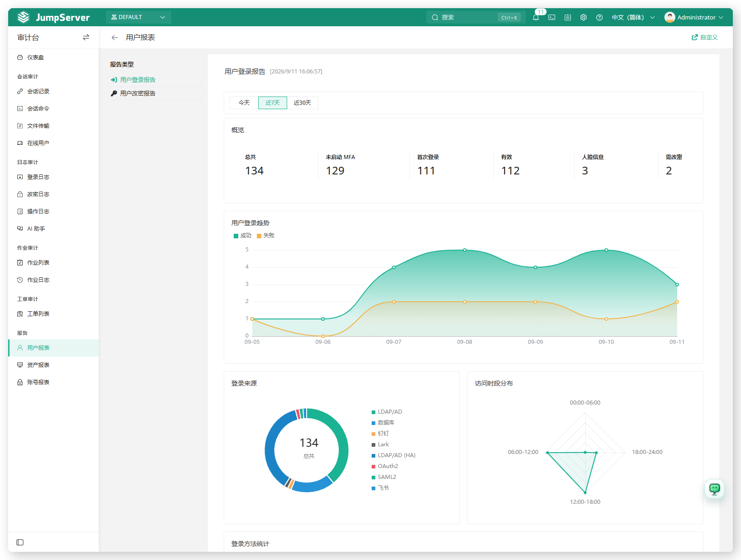Click the 搜索 search input field
Screen dimensions: 741x560
[476, 17]
